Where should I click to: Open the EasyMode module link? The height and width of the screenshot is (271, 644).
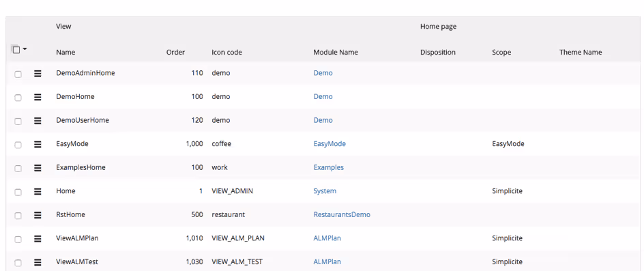330,144
